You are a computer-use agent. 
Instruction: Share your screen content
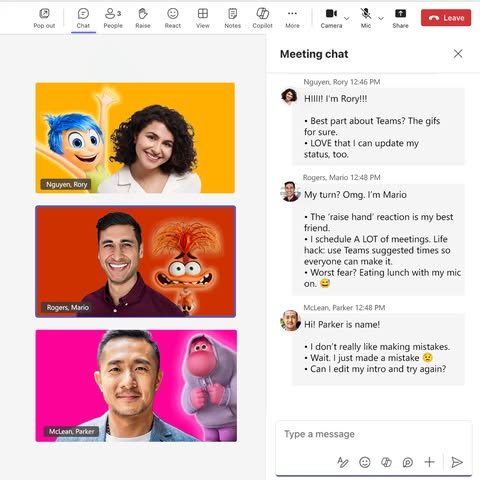(400, 18)
